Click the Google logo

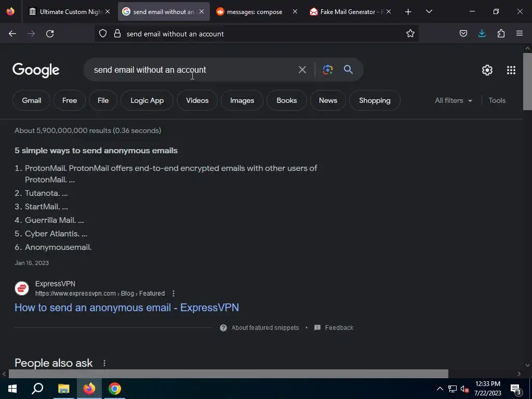pyautogui.click(x=36, y=70)
